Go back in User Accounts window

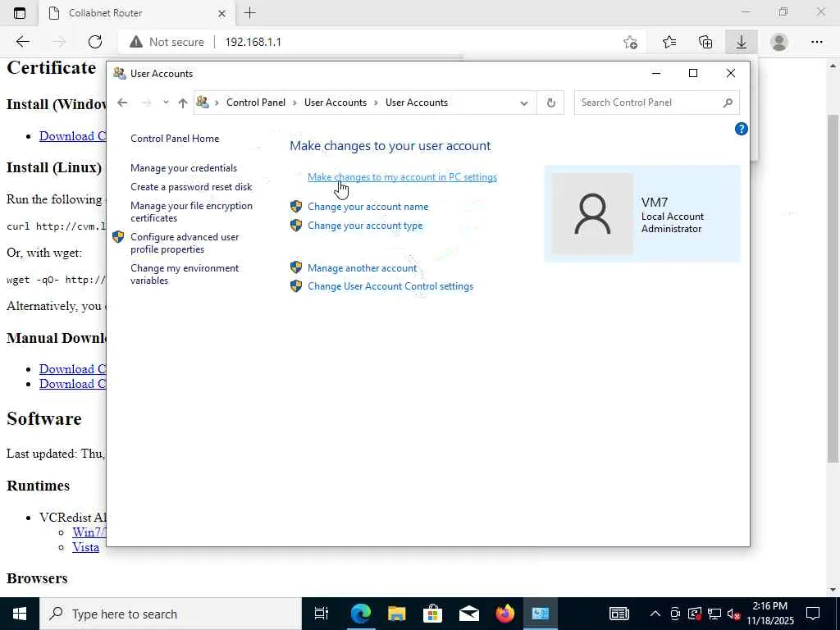[122, 103]
